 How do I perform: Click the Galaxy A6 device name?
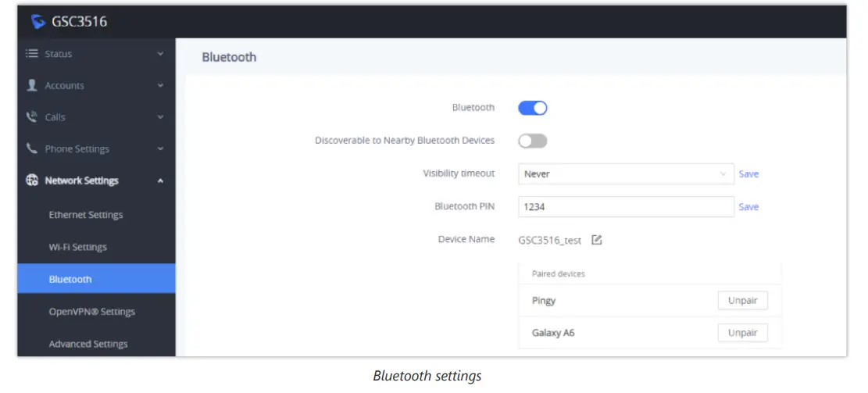coord(553,333)
